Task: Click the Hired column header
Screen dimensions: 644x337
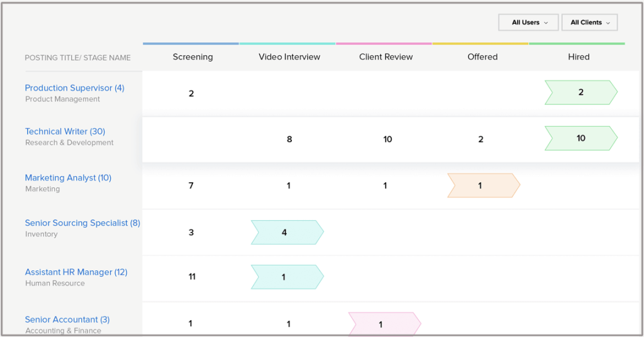Action: click(579, 57)
